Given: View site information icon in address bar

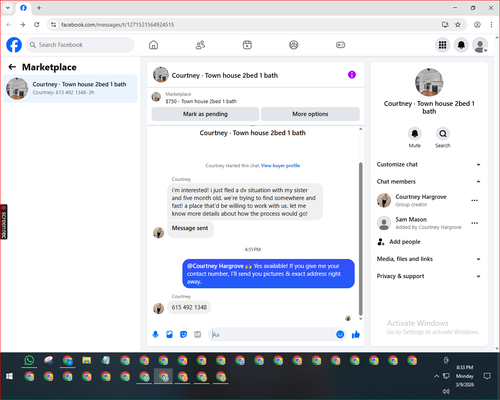Looking at the screenshot, I should [53, 25].
